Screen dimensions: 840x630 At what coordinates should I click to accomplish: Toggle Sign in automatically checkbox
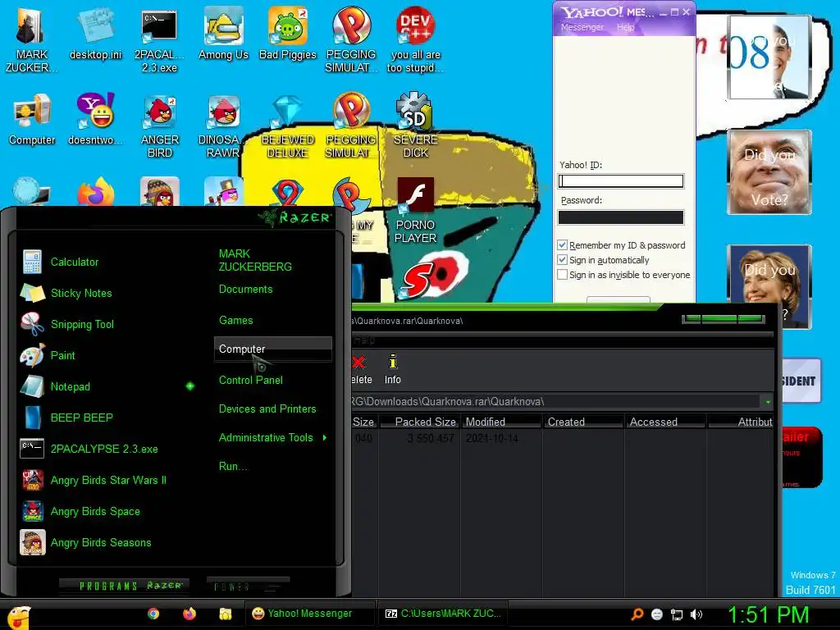(563, 260)
